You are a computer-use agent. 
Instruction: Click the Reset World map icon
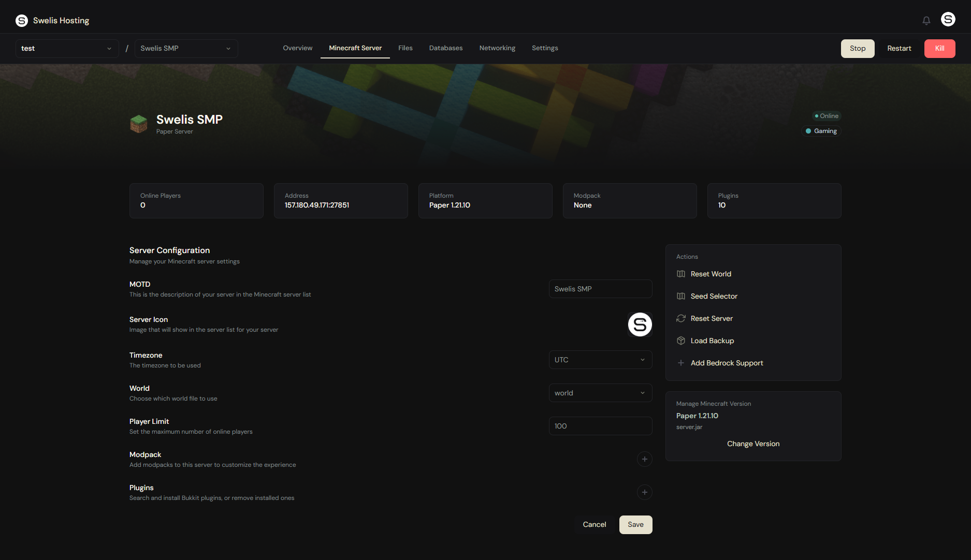pos(681,274)
